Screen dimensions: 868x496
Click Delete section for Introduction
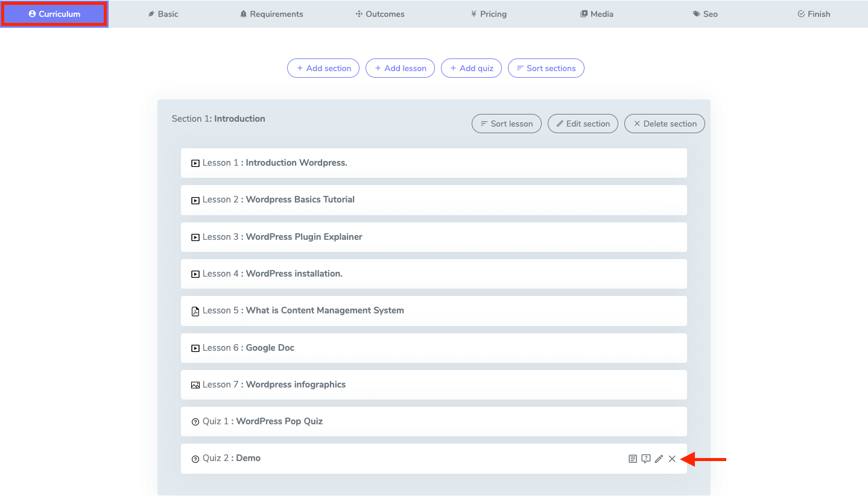664,124
